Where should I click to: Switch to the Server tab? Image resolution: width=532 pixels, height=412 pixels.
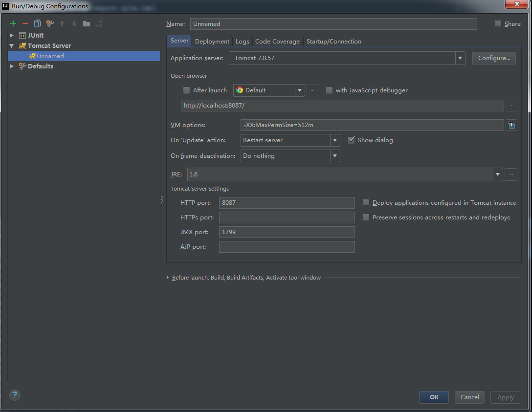pyautogui.click(x=179, y=41)
